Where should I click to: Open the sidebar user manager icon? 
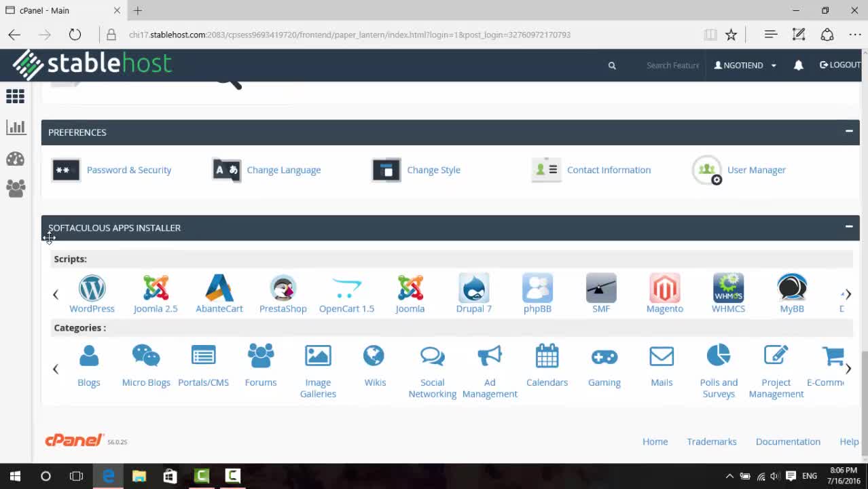point(15,188)
